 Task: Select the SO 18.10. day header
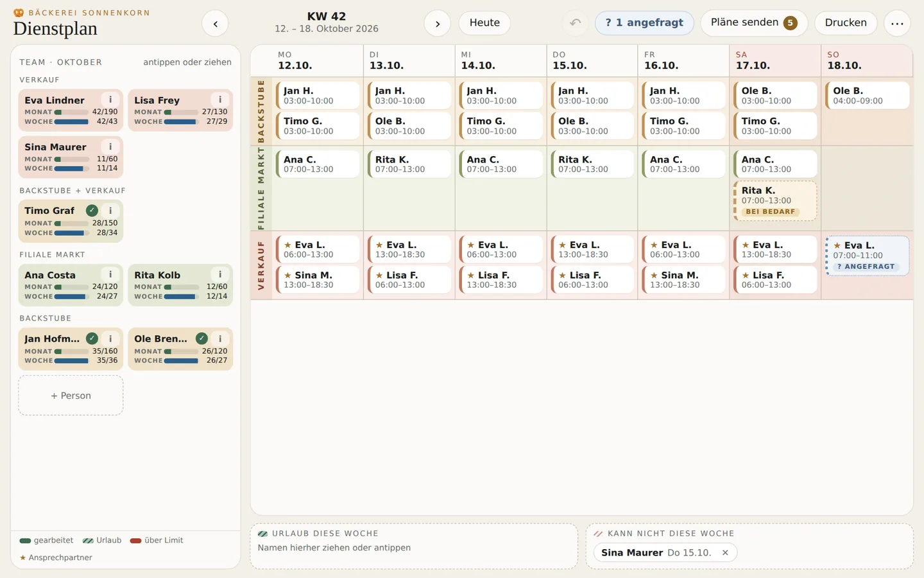867,60
